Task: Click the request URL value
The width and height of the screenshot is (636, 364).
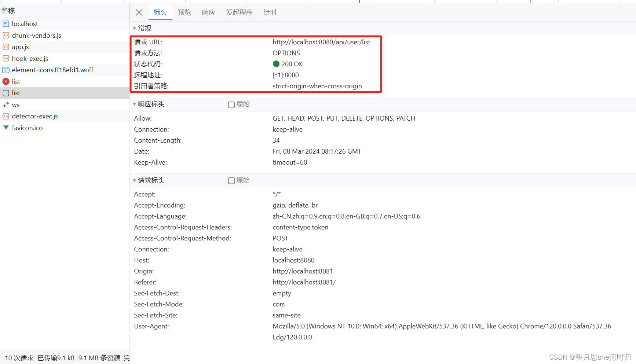Action: pos(321,42)
